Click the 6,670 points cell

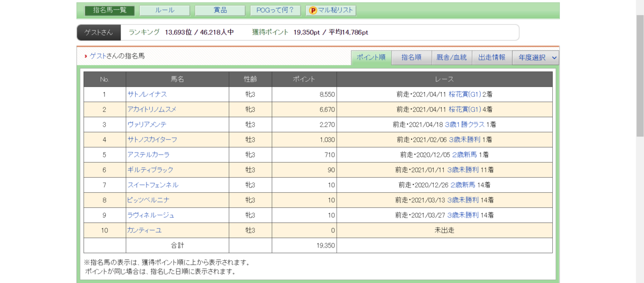(x=304, y=109)
